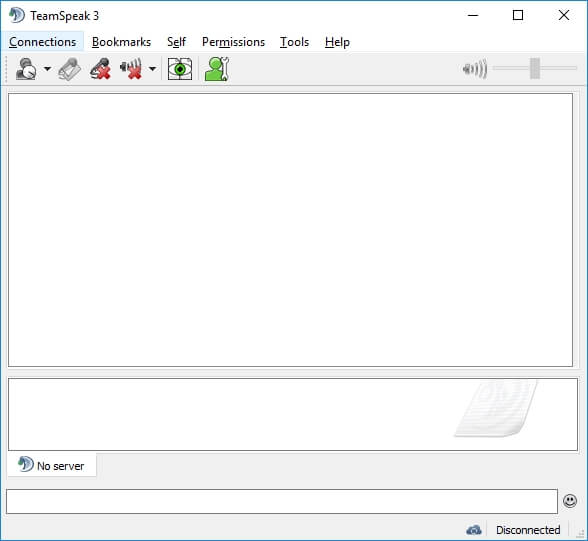Click the speaker volume icon by the slider
The image size is (588, 541).
pyautogui.click(x=475, y=69)
